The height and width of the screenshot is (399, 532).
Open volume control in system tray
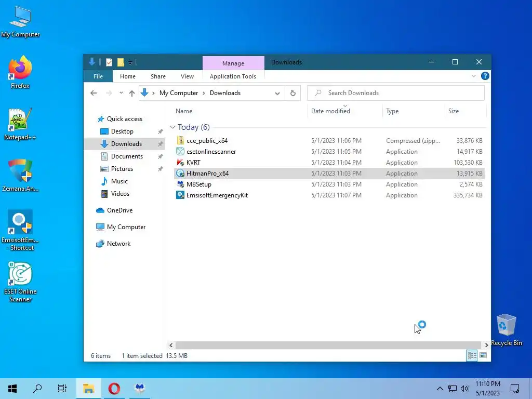point(464,389)
